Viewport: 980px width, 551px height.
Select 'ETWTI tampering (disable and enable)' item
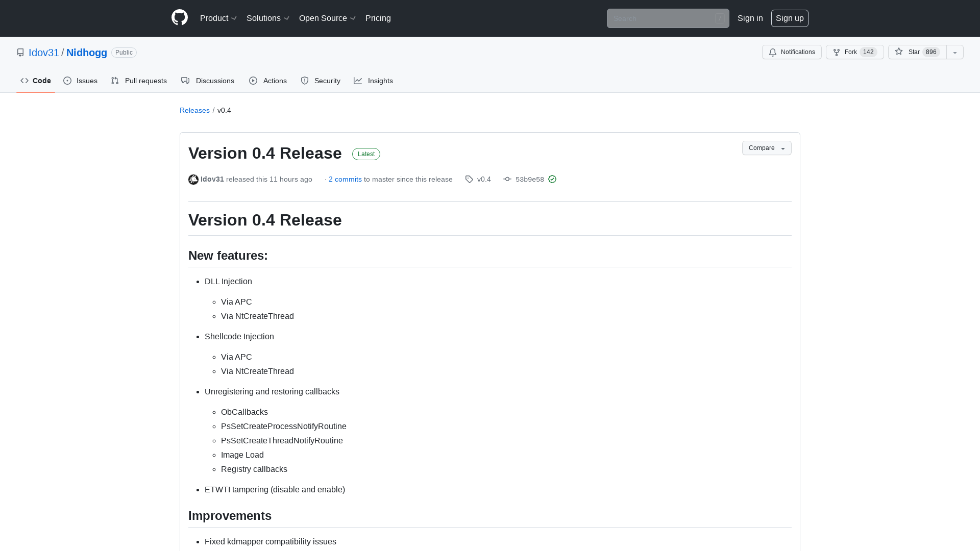coord(275,490)
